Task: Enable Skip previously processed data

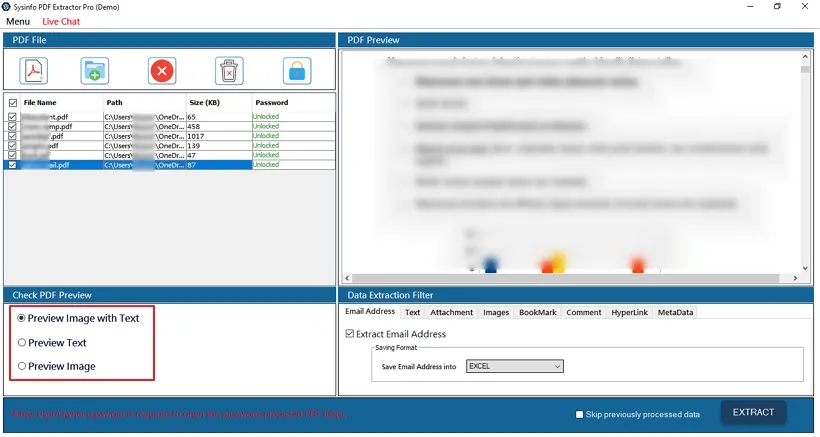Action: tap(579, 415)
